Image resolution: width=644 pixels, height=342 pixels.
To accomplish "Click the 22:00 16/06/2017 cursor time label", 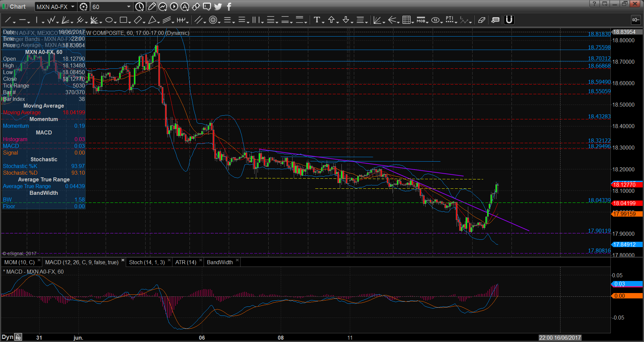I will (x=560, y=338).
